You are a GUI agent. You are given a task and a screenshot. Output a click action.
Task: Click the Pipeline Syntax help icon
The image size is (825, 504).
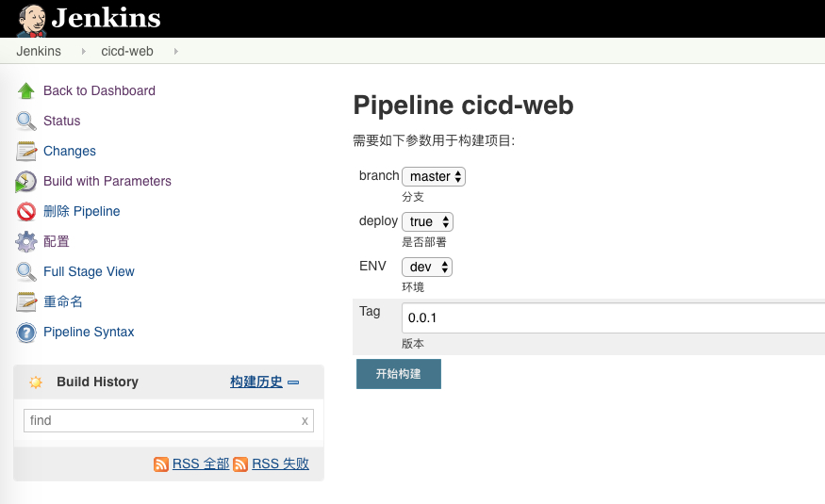pos(26,333)
